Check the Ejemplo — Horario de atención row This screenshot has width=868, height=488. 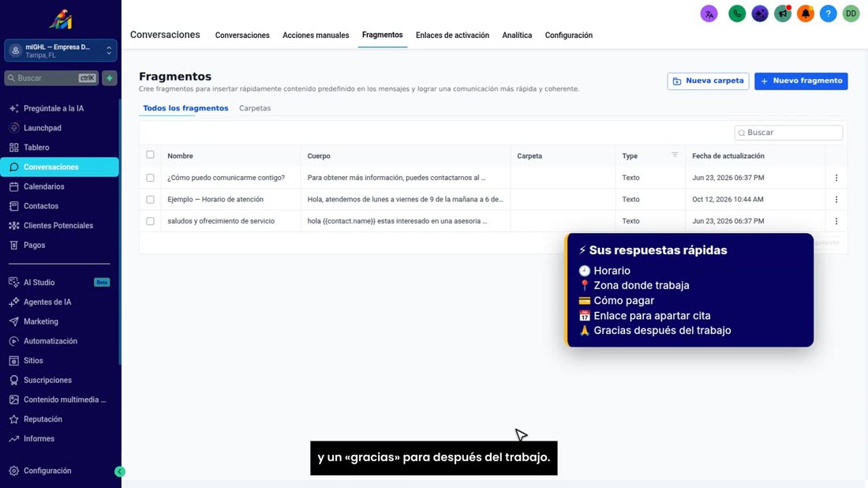pos(150,200)
